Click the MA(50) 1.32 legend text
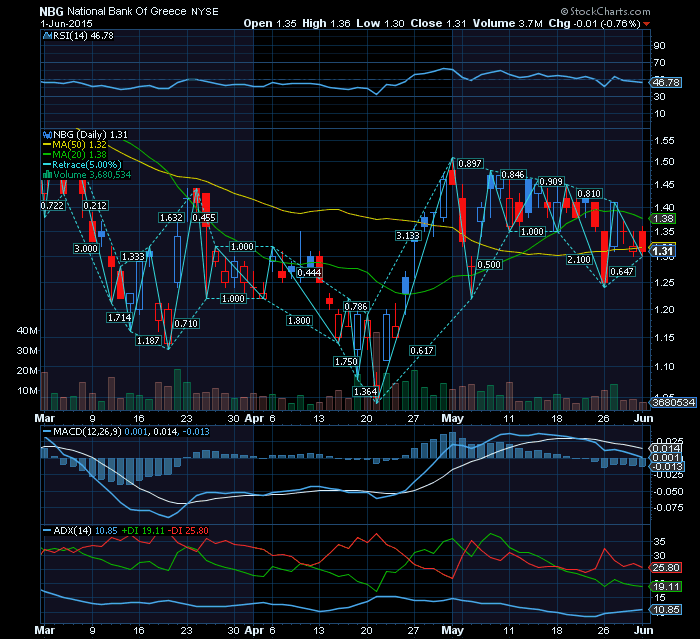The image size is (700, 639). pos(79,145)
